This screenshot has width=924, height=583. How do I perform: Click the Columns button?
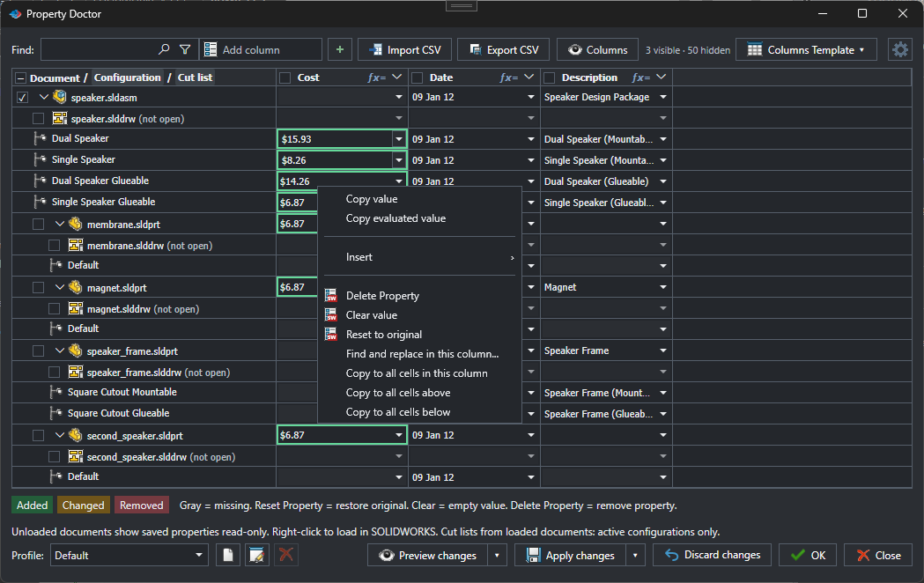(x=597, y=49)
